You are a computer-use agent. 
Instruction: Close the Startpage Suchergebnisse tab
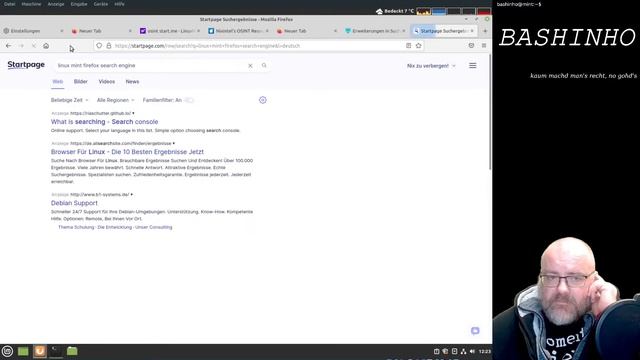472,31
